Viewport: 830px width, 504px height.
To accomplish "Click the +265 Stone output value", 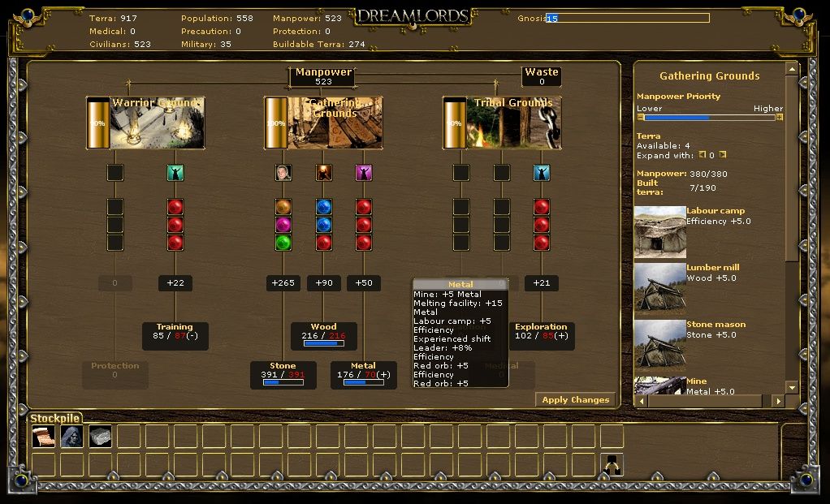I will (283, 283).
